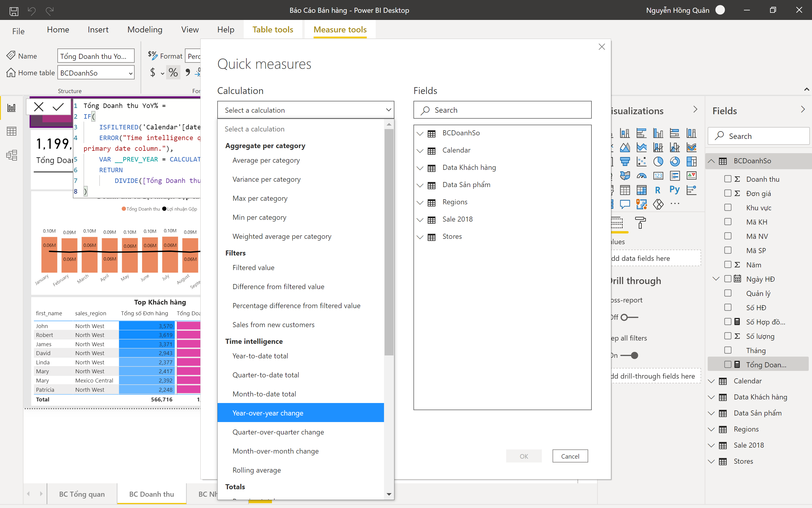Screen dimensions: 812x508
Task: Check the Khu vực field checkbox
Action: click(x=728, y=208)
